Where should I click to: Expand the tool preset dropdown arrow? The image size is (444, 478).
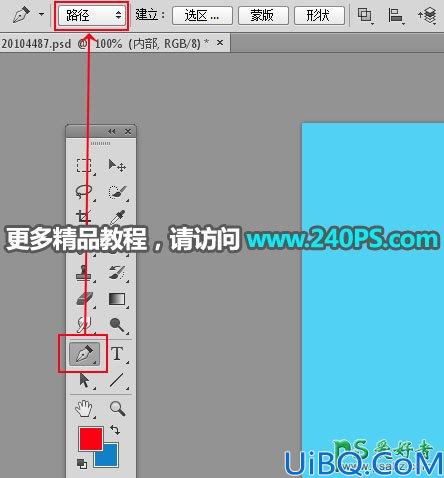tap(42, 14)
